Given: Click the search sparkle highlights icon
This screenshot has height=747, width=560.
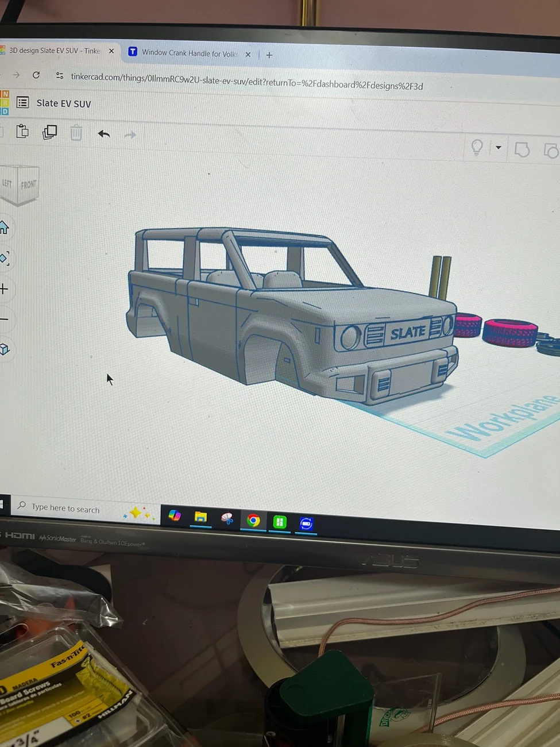Looking at the screenshot, I should click(140, 513).
